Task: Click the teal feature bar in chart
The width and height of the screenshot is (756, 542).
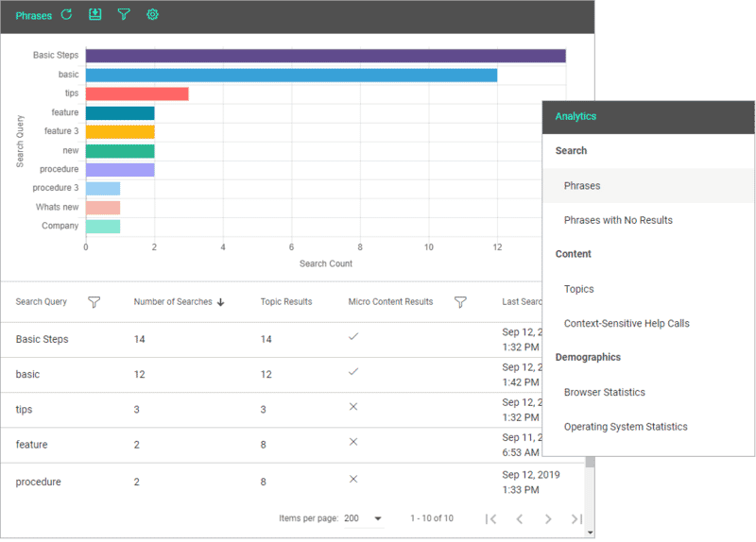Action: coord(120,113)
